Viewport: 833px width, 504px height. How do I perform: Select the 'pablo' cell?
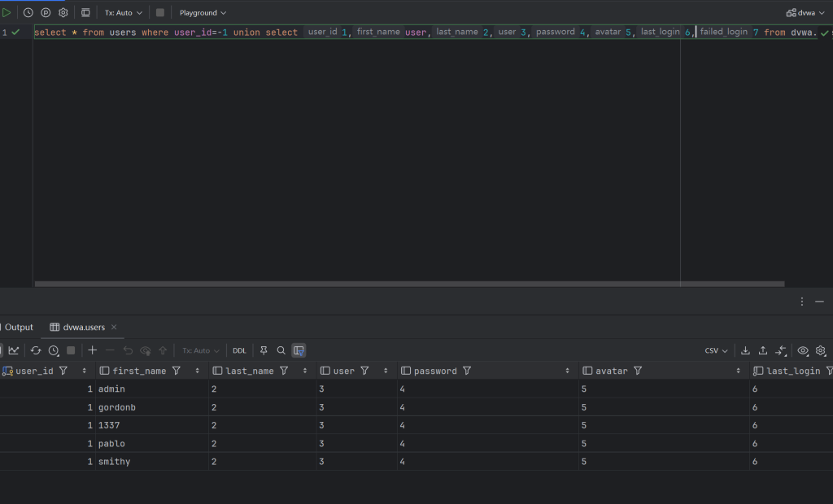click(x=152, y=444)
